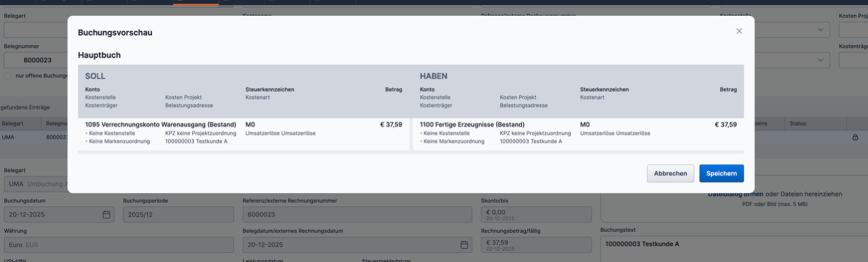The height and width of the screenshot is (262, 868).
Task: Click Referenz/externe Rechnungsnummer field 6000023
Action: (x=357, y=214)
